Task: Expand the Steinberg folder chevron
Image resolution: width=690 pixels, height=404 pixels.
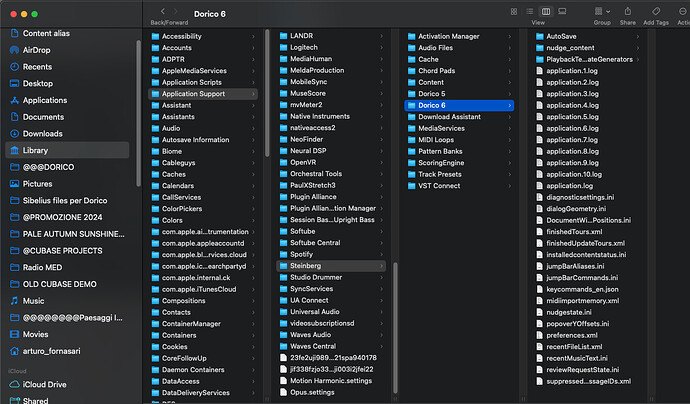Action: [381, 266]
